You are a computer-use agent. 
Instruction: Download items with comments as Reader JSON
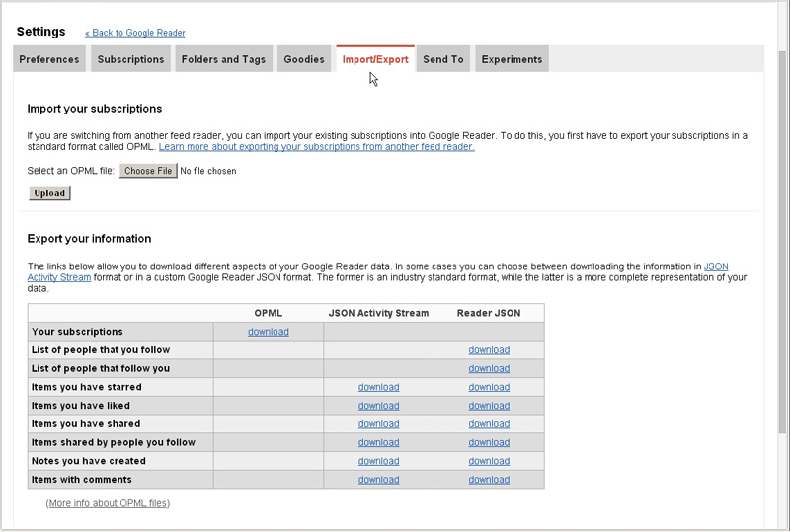(x=489, y=480)
